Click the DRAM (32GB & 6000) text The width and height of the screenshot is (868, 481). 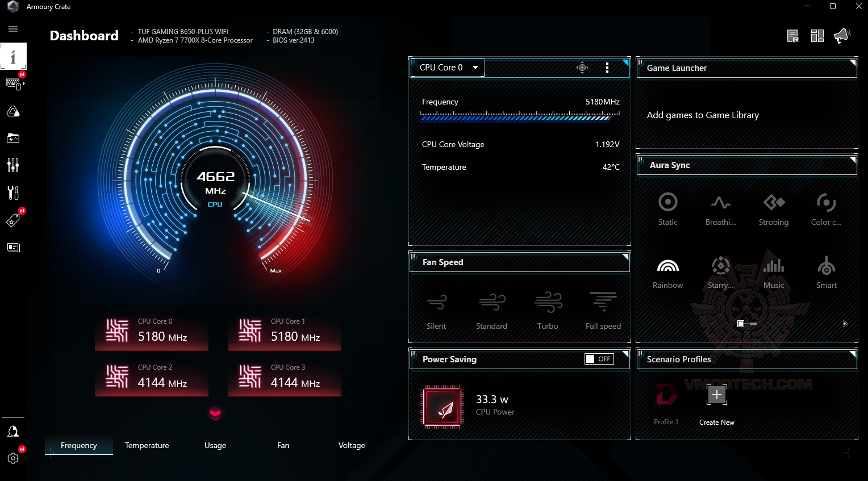tap(305, 32)
